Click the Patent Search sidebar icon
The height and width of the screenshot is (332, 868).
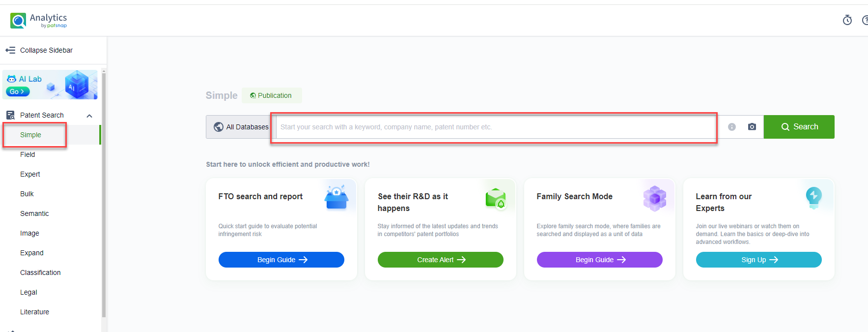pos(10,115)
